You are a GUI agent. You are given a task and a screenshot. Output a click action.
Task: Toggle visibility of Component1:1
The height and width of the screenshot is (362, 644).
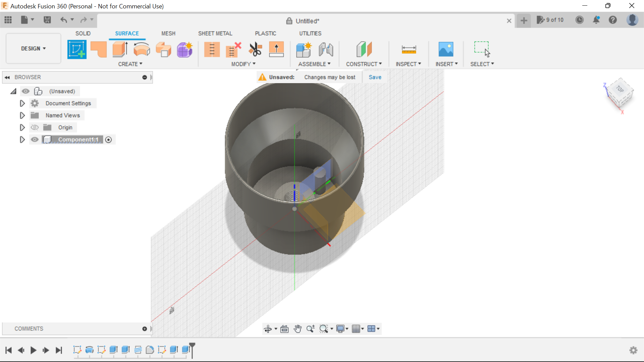tap(35, 140)
